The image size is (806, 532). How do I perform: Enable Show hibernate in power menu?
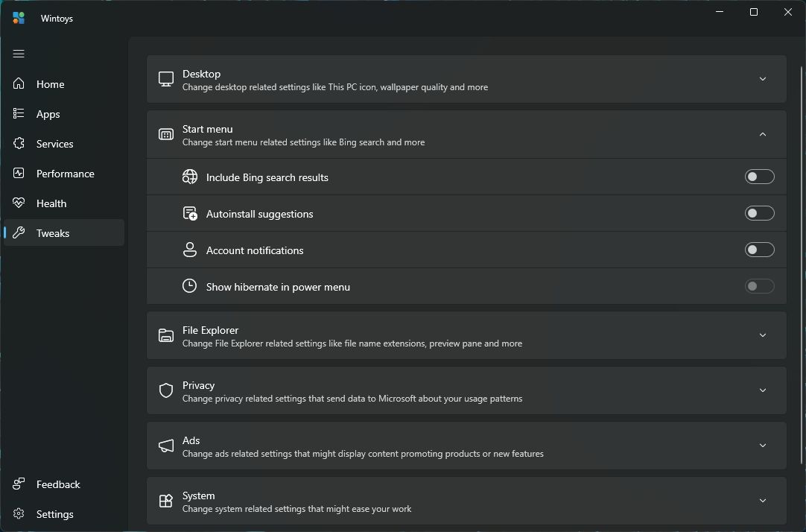click(x=759, y=286)
